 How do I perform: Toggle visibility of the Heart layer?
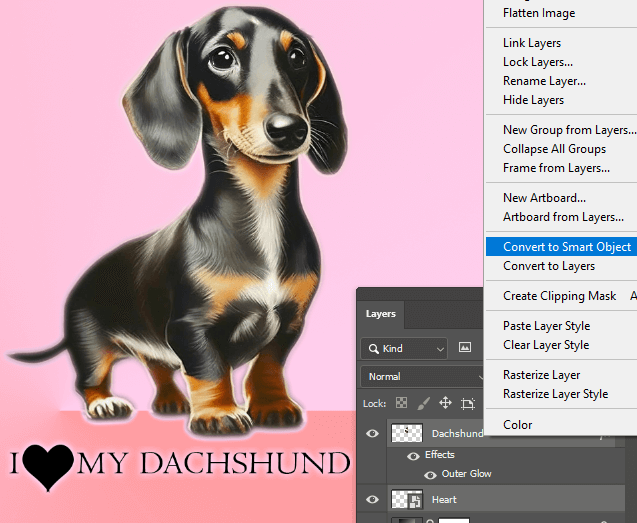pos(373,499)
